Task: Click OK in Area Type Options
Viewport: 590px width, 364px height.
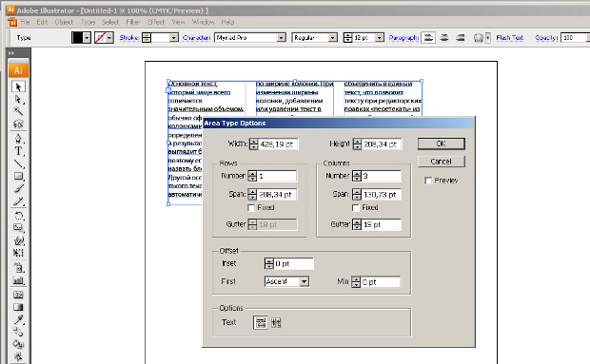Action: (x=441, y=144)
